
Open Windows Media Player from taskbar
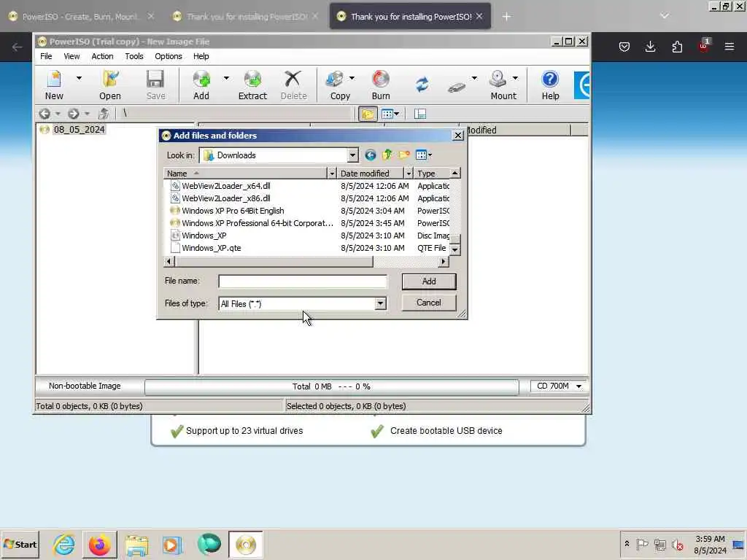pyautogui.click(x=172, y=545)
